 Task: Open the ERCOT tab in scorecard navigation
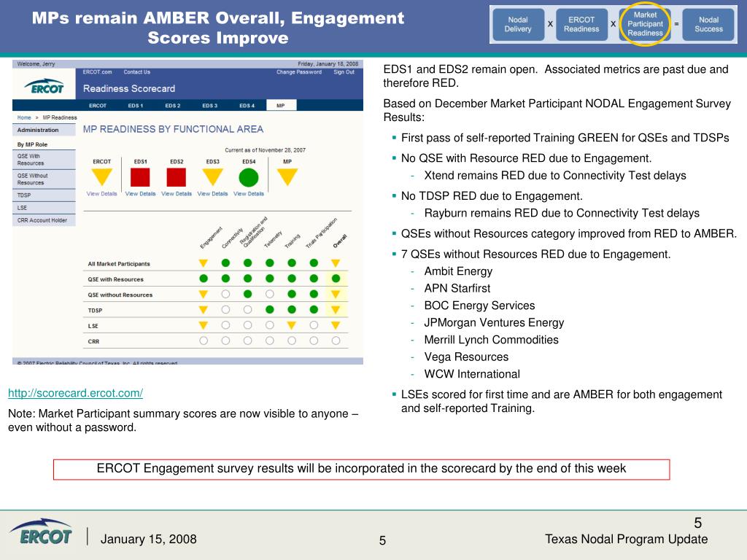(x=98, y=105)
